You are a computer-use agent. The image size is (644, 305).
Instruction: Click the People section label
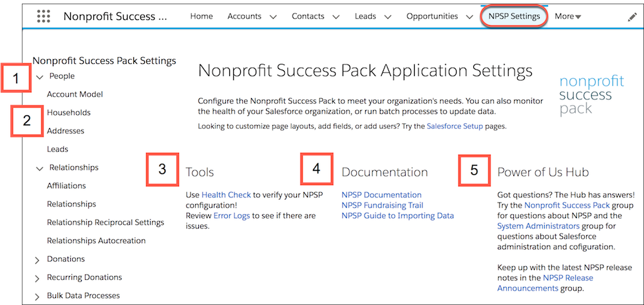pyautogui.click(x=62, y=76)
